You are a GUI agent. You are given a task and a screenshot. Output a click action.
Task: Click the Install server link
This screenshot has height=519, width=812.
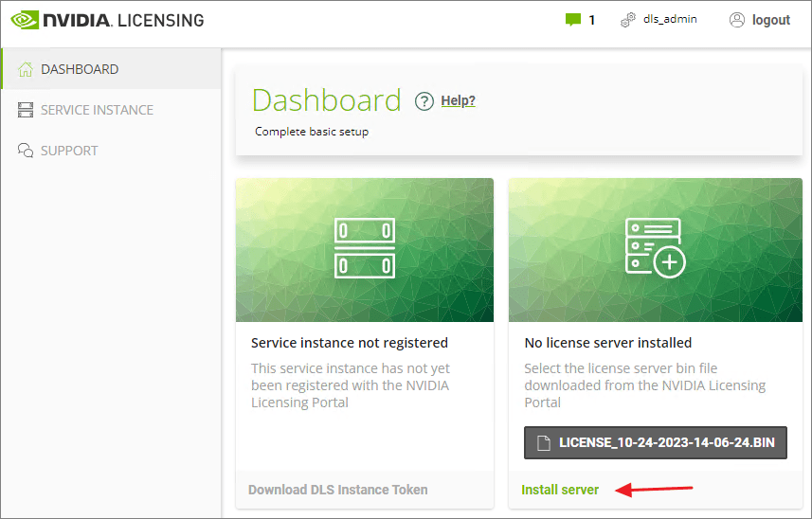tap(560, 490)
